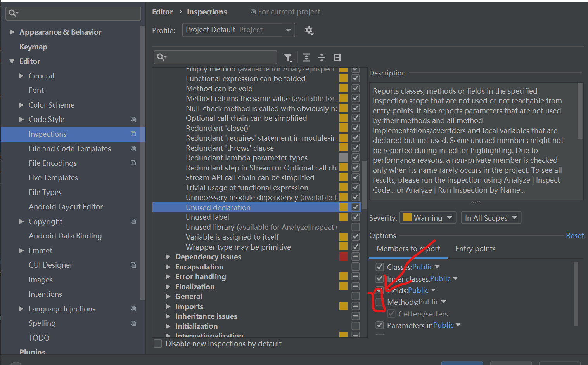Select Redundant 'throws' clause inspection
Screen dimensions: 588x365
[230, 148]
